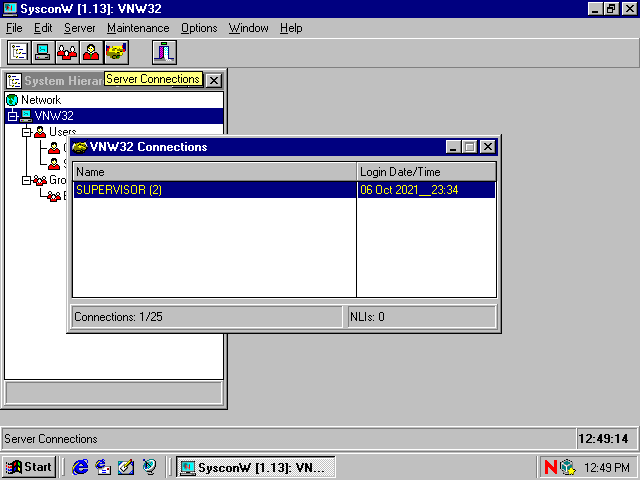The height and width of the screenshot is (480, 640).
Task: Open the Groups toolbar icon
Action: [67, 52]
